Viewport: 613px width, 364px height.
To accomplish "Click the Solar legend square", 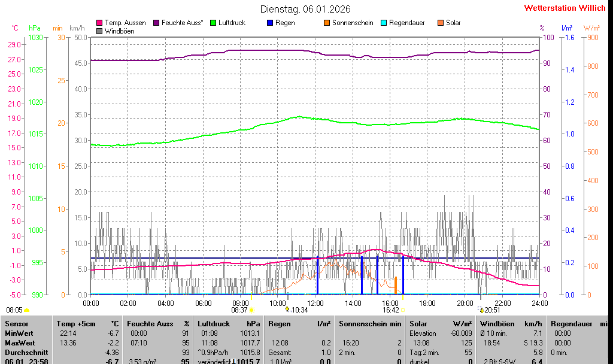I will [x=441, y=23].
